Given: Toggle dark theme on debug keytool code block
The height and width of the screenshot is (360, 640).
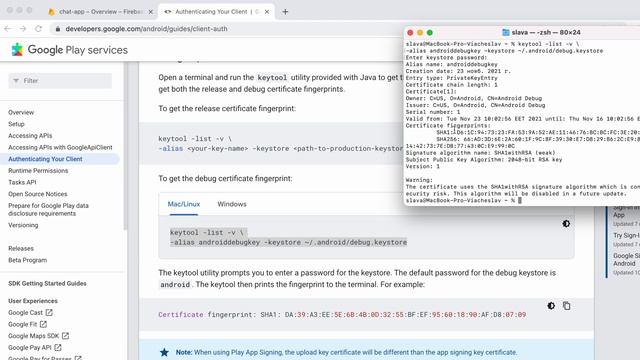Looking at the screenshot, I should tap(566, 224).
